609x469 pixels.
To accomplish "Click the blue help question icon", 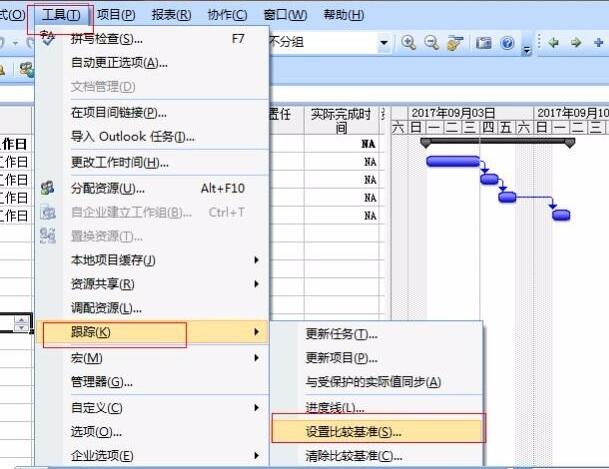I will (x=507, y=42).
